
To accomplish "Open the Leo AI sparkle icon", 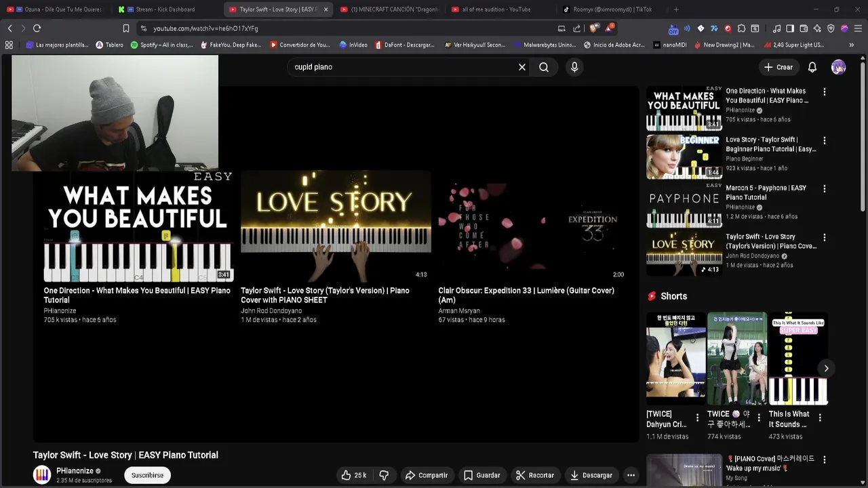I will pyautogui.click(x=817, y=28).
